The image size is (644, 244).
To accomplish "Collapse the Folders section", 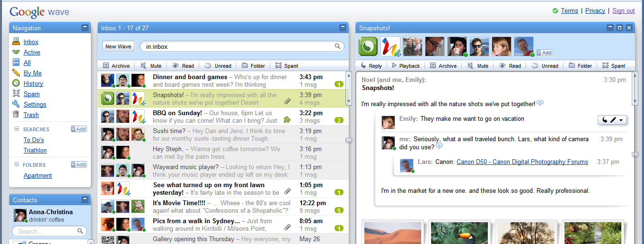I will click(17, 165).
